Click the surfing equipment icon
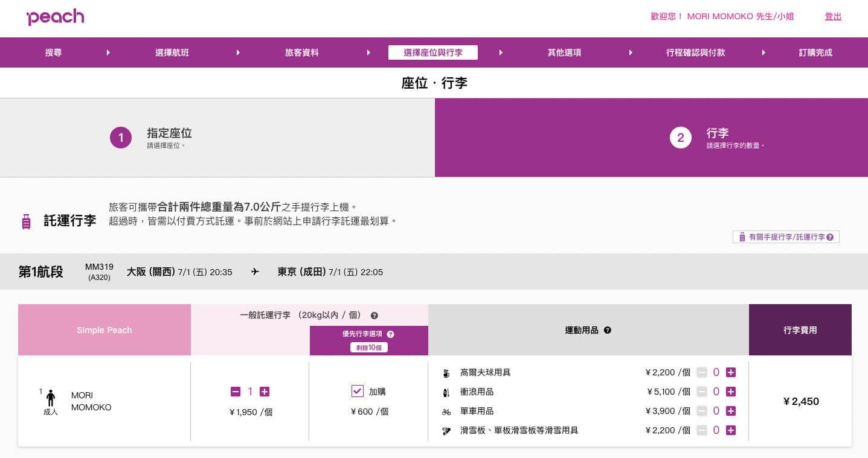Viewport: 868px width, 458px height. [446, 392]
